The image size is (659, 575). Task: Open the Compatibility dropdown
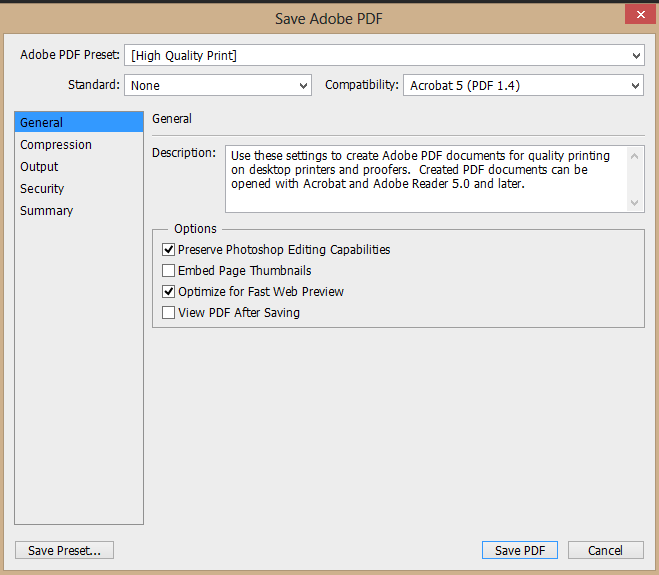coord(523,86)
